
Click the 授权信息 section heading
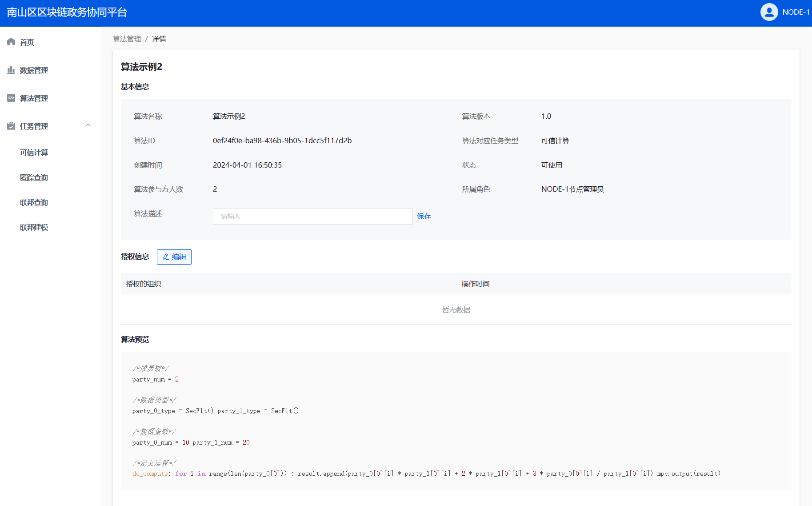click(135, 257)
